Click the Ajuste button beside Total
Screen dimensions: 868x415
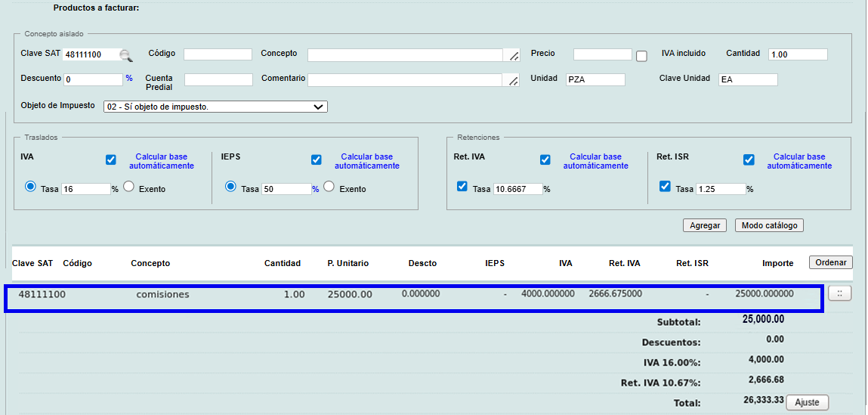tap(807, 402)
